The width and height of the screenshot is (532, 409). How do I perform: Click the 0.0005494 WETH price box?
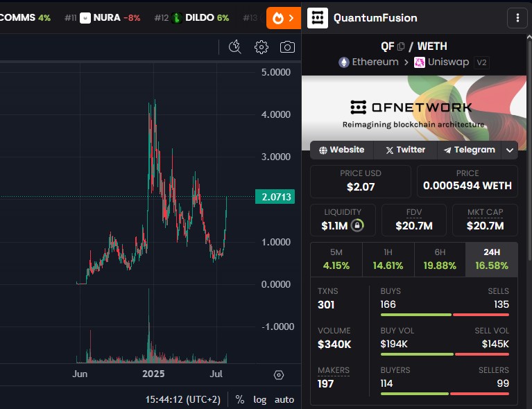coord(467,181)
